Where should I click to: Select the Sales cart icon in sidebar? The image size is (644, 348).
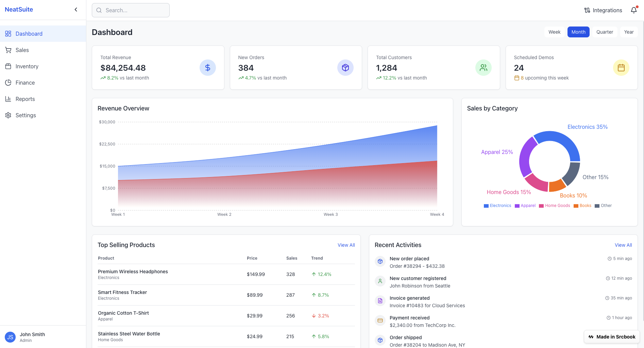pyautogui.click(x=8, y=50)
